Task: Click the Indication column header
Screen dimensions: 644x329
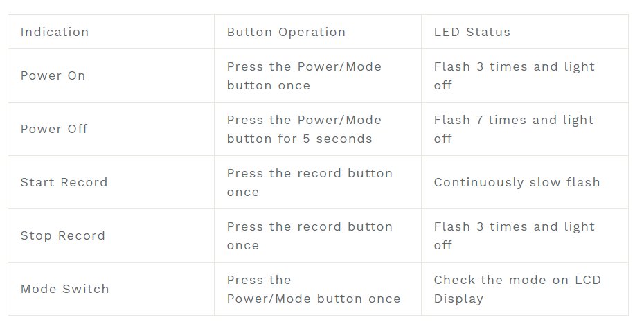Action: click(x=55, y=32)
